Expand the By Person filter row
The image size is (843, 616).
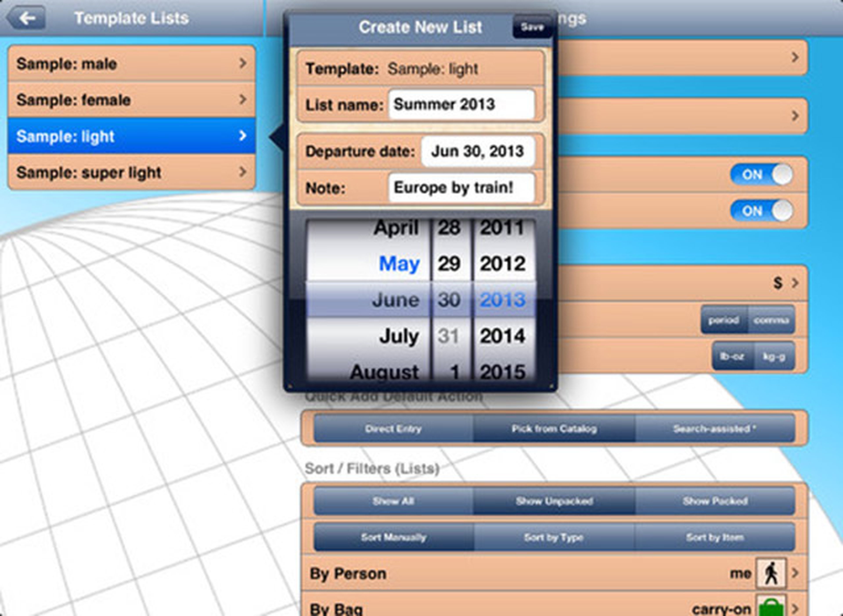pos(795,573)
